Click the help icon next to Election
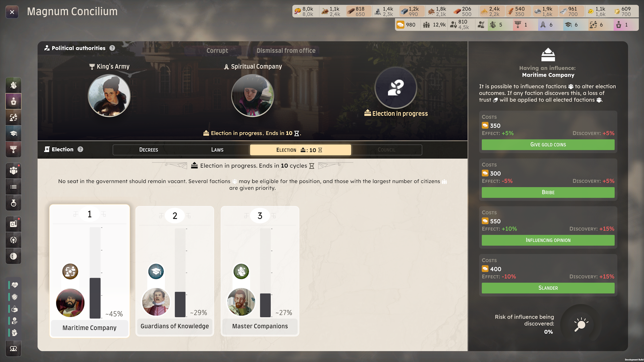The image size is (644, 362). (x=80, y=149)
